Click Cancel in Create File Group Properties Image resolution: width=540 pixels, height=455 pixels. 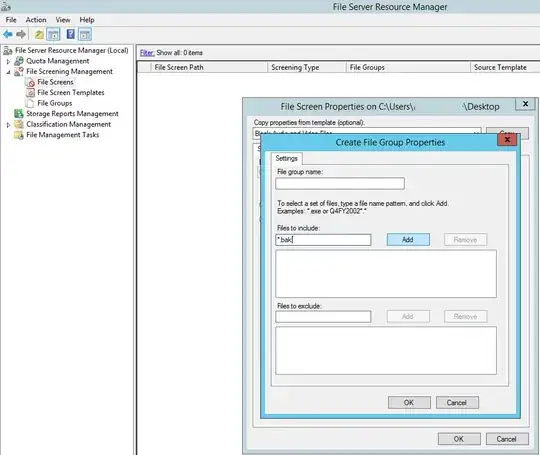click(x=457, y=403)
